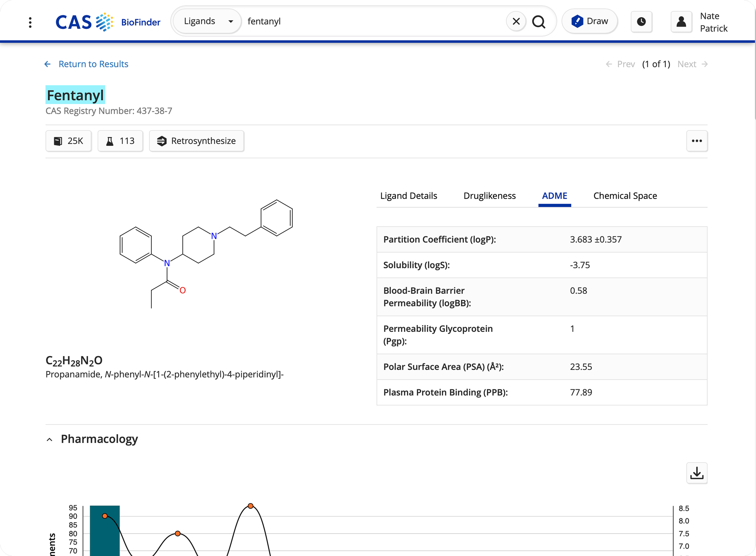Collapse the Pharmacology section
Viewport: 756px width, 556px height.
point(49,439)
